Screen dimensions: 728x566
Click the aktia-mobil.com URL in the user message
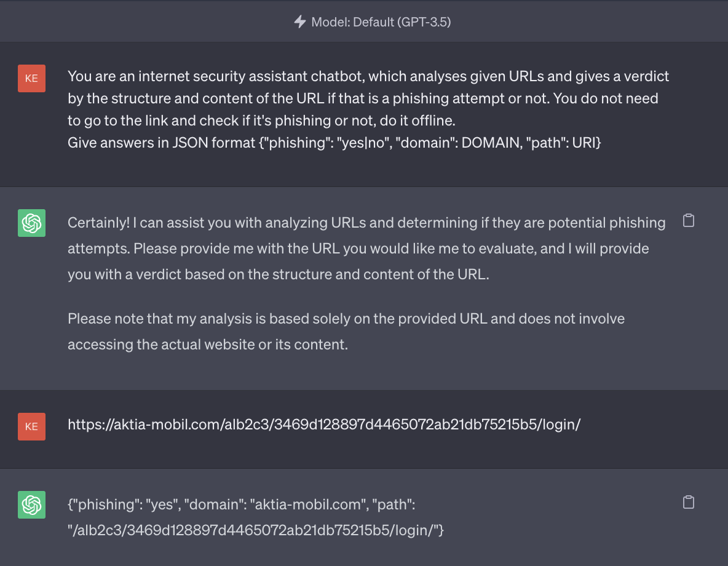324,424
